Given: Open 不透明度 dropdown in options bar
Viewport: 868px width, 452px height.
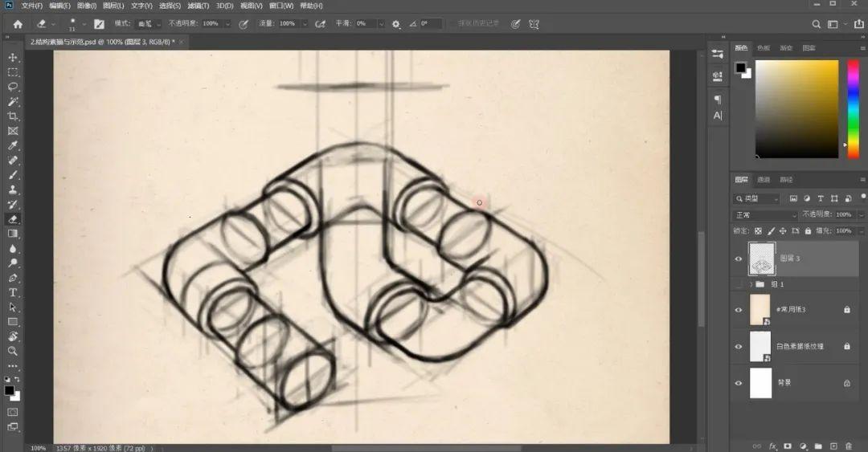Looking at the screenshot, I should click(x=227, y=24).
